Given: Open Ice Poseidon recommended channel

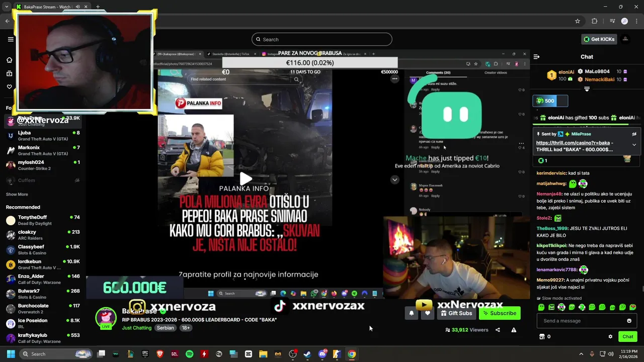Looking at the screenshot, I should coord(43,323).
